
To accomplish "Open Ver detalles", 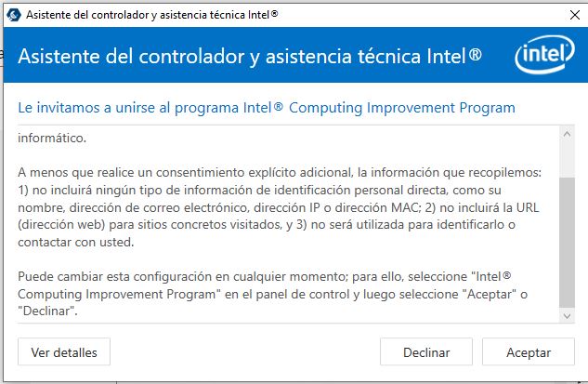I will click(x=63, y=352).
